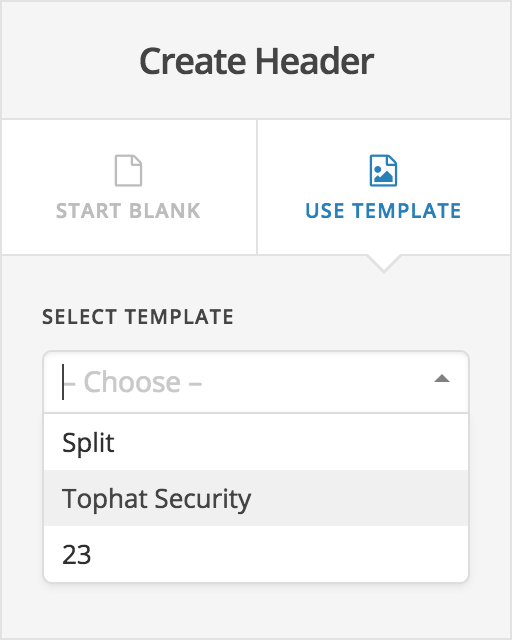Select the 23 template option

click(256, 554)
